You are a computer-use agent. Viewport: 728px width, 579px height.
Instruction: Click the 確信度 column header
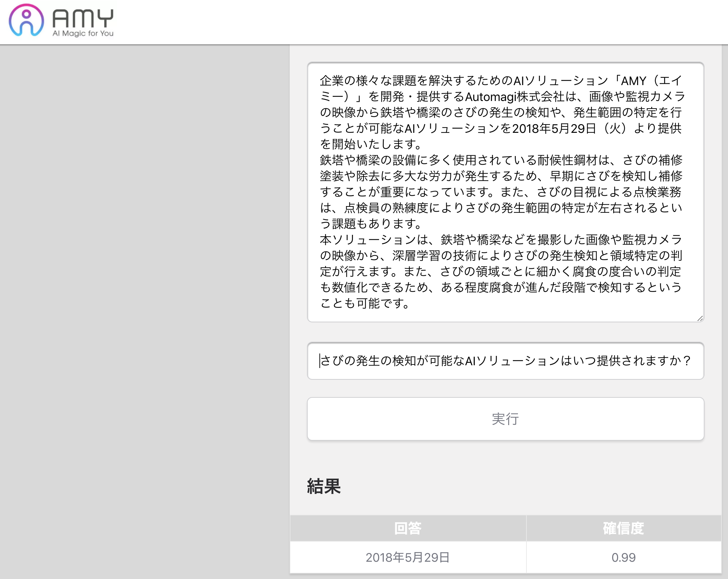623,528
